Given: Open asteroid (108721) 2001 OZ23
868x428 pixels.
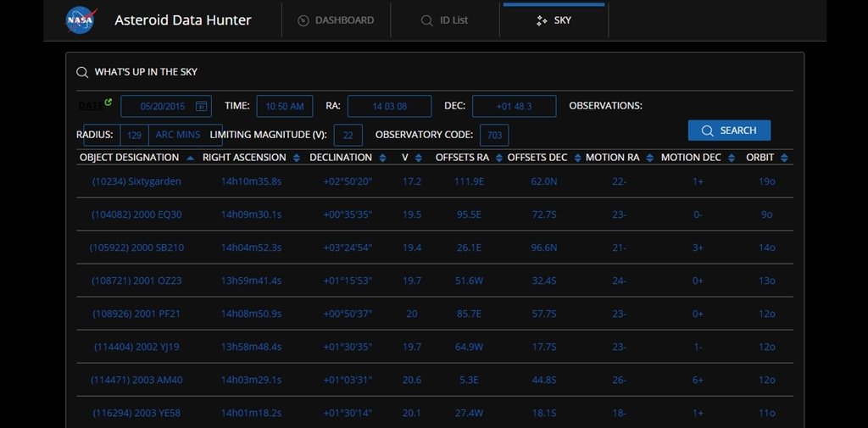Looking at the screenshot, I should coord(136,281).
